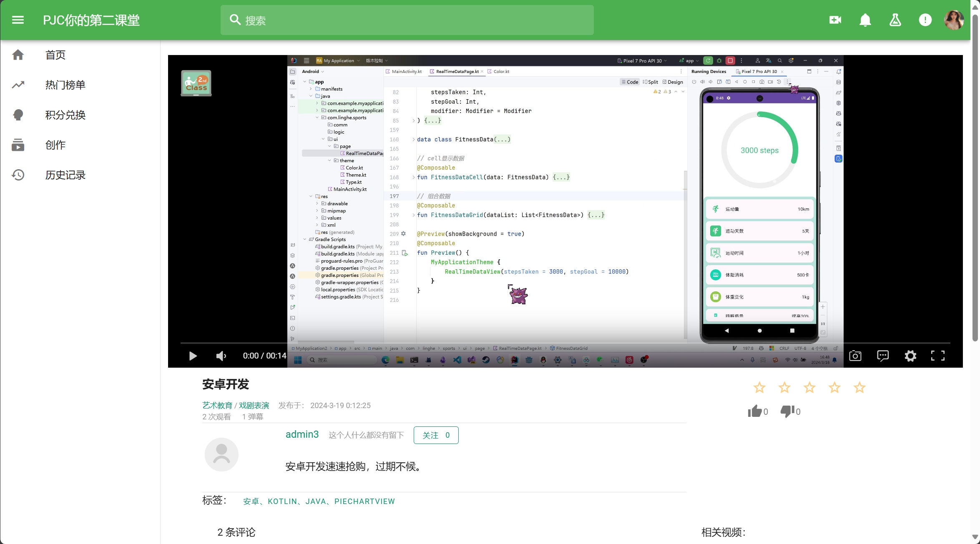Select the 首页 home menu item
Viewport: 980px width, 544px height.
point(55,55)
